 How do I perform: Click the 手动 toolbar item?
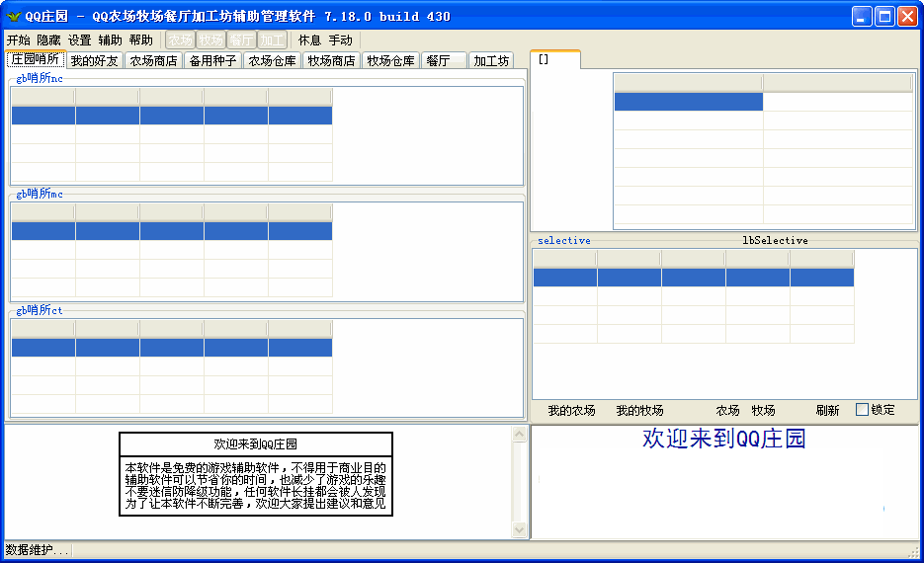(340, 40)
